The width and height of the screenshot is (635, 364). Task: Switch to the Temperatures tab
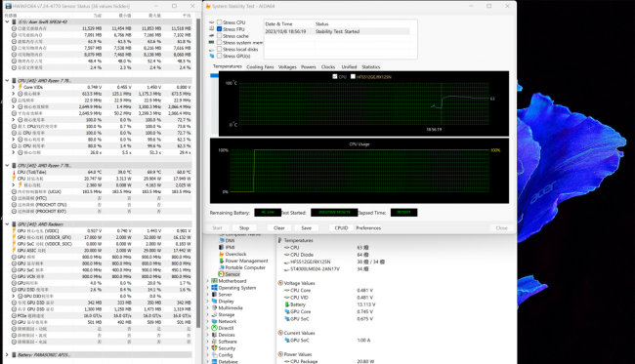[228, 66]
